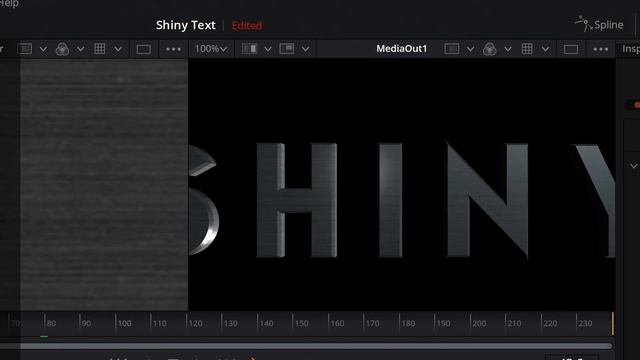Screen dimensions: 640x360
Task: Jump to frame 100 on time ruler
Action: 124,323
